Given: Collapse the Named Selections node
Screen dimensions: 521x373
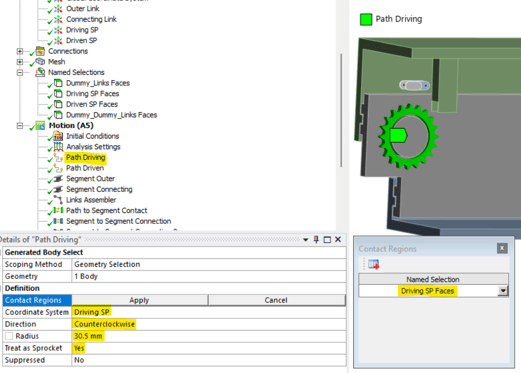Looking at the screenshot, I should 20,73.
